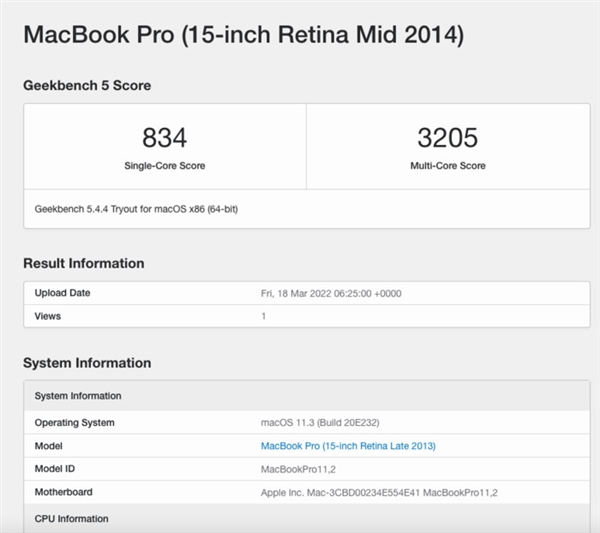600x533 pixels.
Task: Click the MacBook Pro page title
Action: tap(244, 35)
